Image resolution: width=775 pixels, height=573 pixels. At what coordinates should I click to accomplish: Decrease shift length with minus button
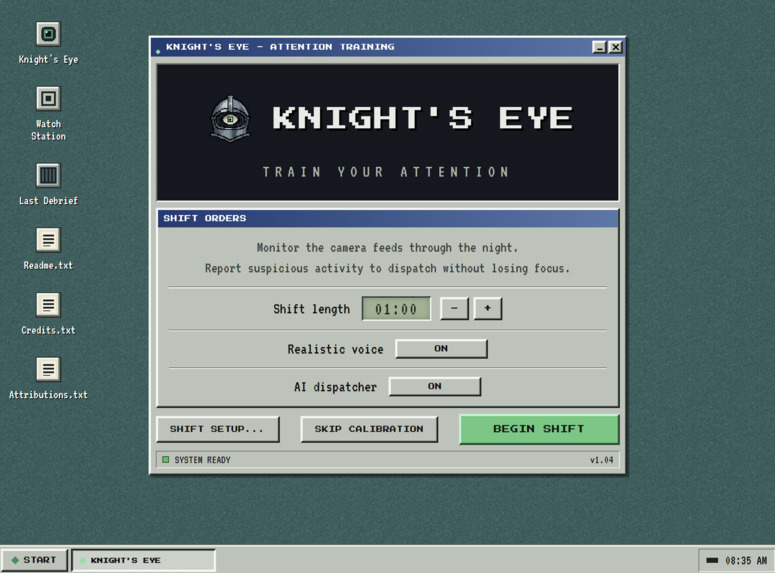[x=454, y=309]
